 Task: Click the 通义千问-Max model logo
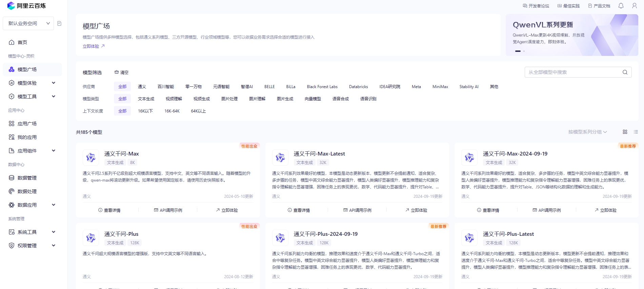(x=91, y=158)
